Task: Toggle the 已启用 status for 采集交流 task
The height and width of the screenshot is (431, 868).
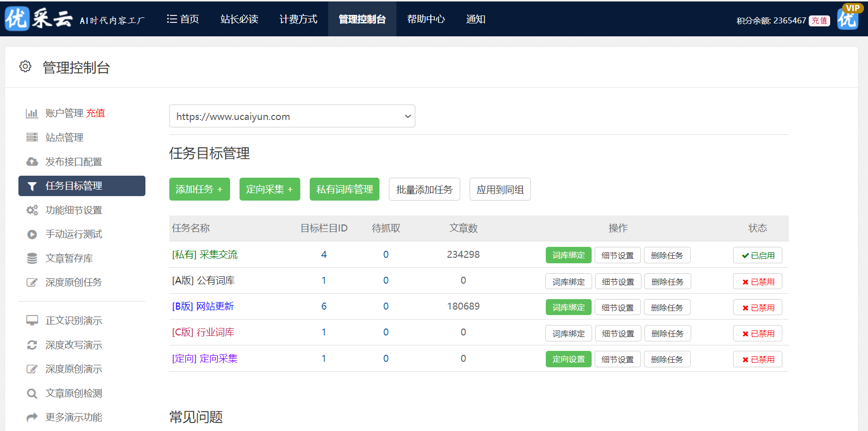Action: point(757,255)
